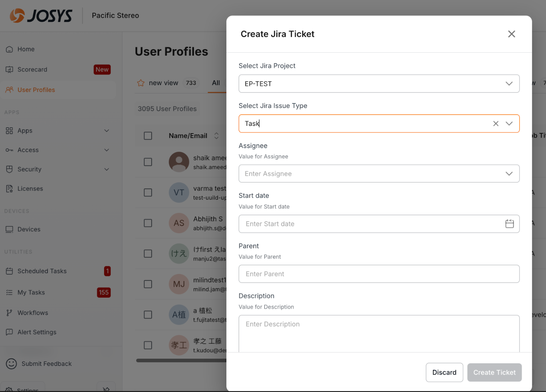546x392 pixels.
Task: Click the Create Ticket button
Action: click(x=494, y=372)
